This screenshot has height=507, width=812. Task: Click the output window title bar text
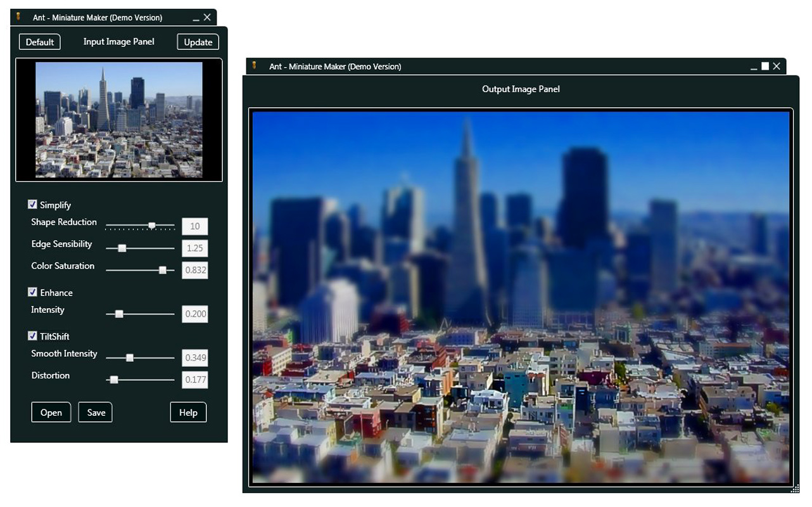click(335, 66)
